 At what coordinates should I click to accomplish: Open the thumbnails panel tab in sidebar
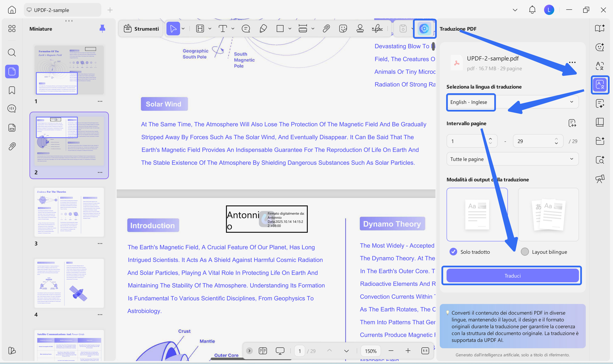(x=12, y=71)
